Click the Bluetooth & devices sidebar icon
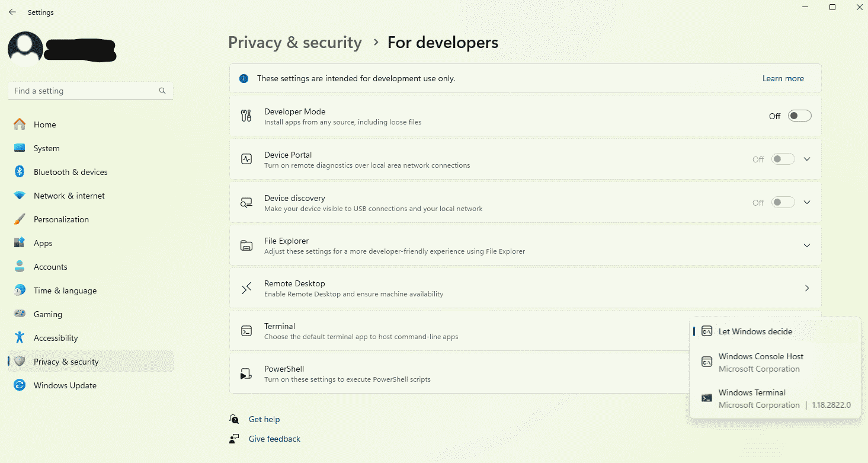 20,172
